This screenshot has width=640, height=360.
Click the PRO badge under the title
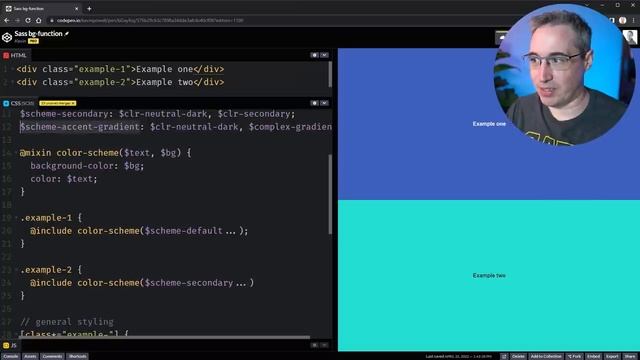coord(33,41)
